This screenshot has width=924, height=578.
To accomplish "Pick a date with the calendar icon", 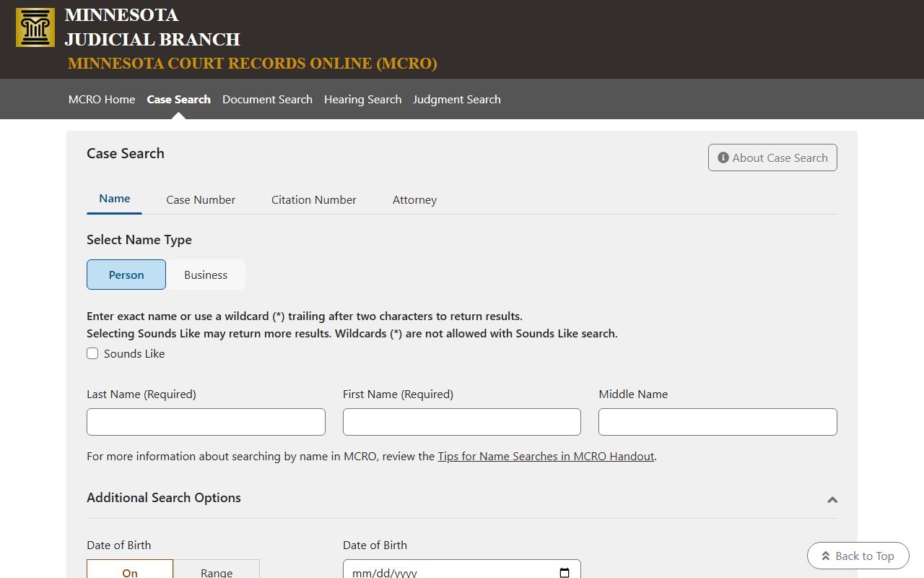I will [x=565, y=573].
